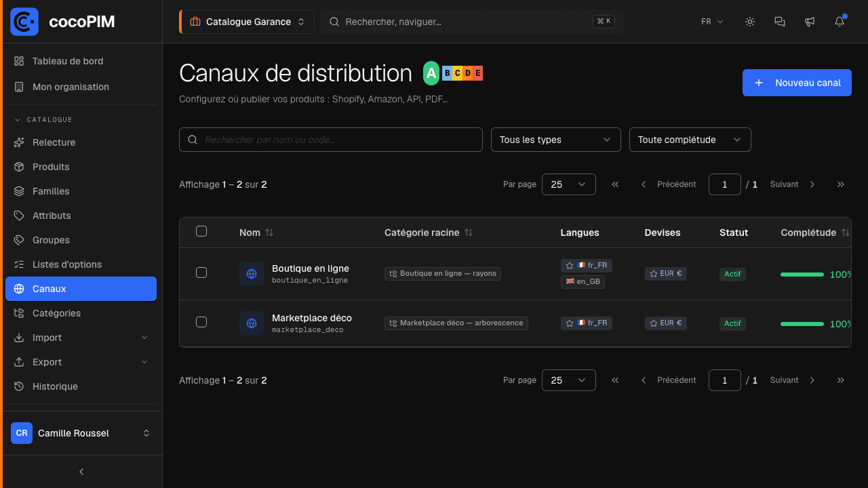Viewport: 868px width, 488px height.
Task: Focus the global Rechercher, naviguer search bar
Action: 472,22
